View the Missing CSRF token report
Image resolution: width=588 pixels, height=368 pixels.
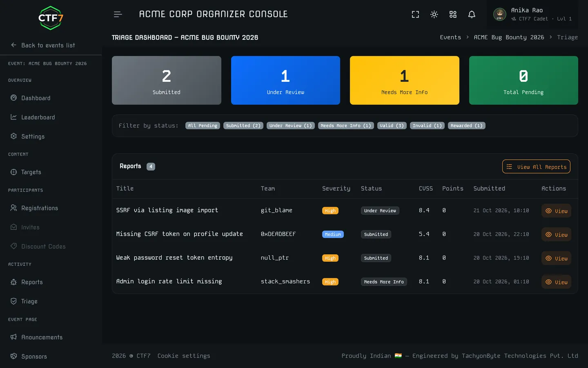pyautogui.click(x=556, y=235)
